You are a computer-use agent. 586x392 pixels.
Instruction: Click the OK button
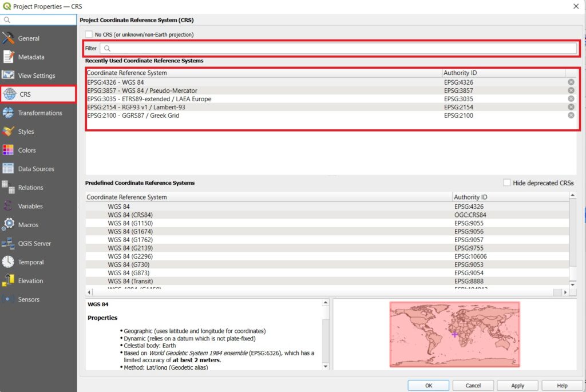428,385
